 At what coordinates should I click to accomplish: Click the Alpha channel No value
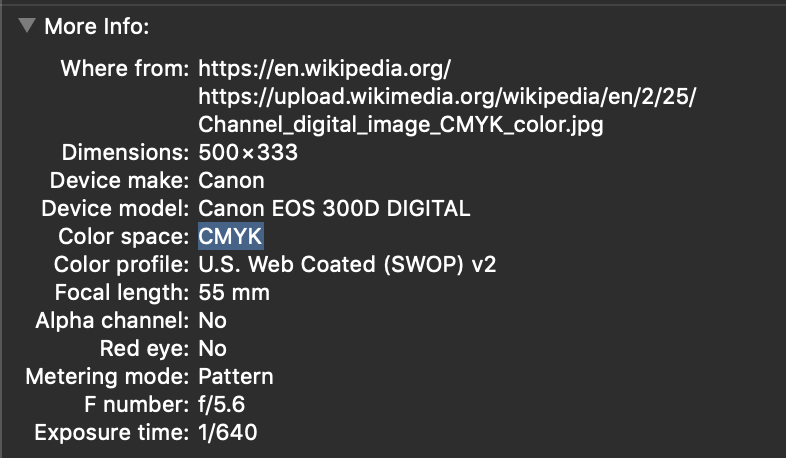[x=213, y=321]
